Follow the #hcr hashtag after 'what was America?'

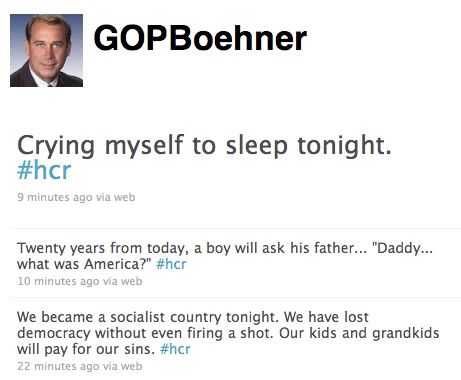[x=171, y=264]
